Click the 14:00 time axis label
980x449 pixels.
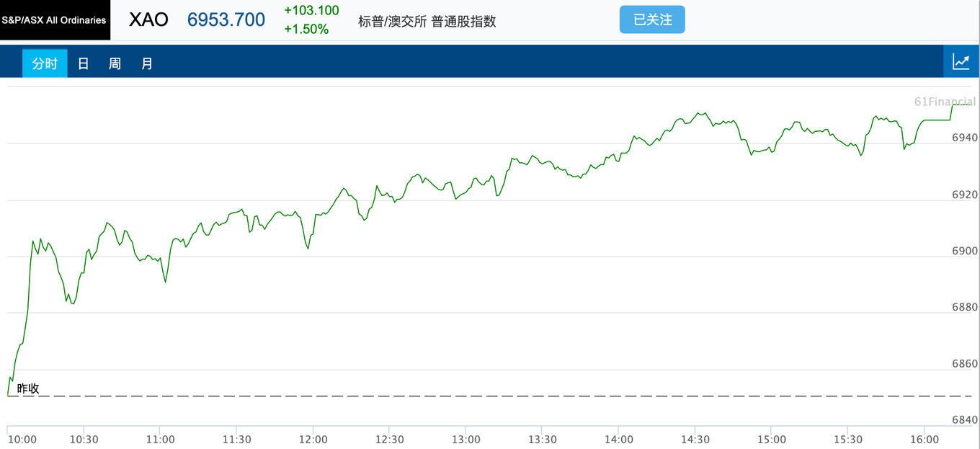pyautogui.click(x=619, y=440)
